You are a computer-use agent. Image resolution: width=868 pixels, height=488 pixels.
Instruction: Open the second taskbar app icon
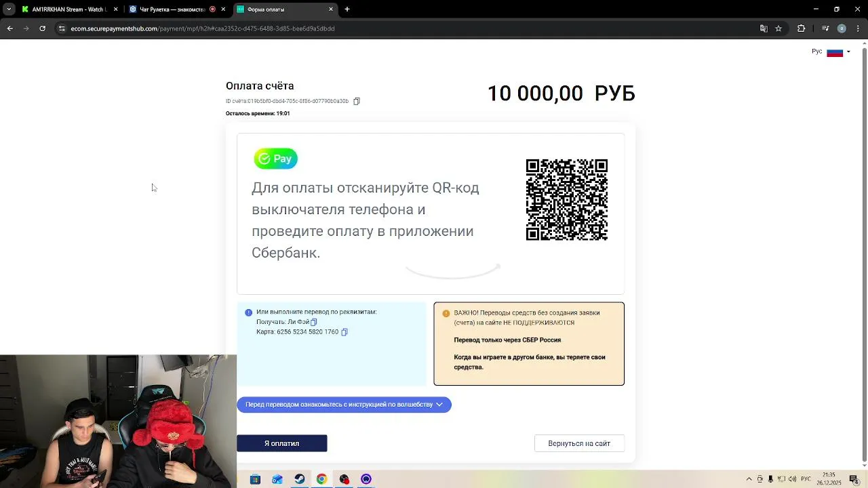(x=277, y=479)
